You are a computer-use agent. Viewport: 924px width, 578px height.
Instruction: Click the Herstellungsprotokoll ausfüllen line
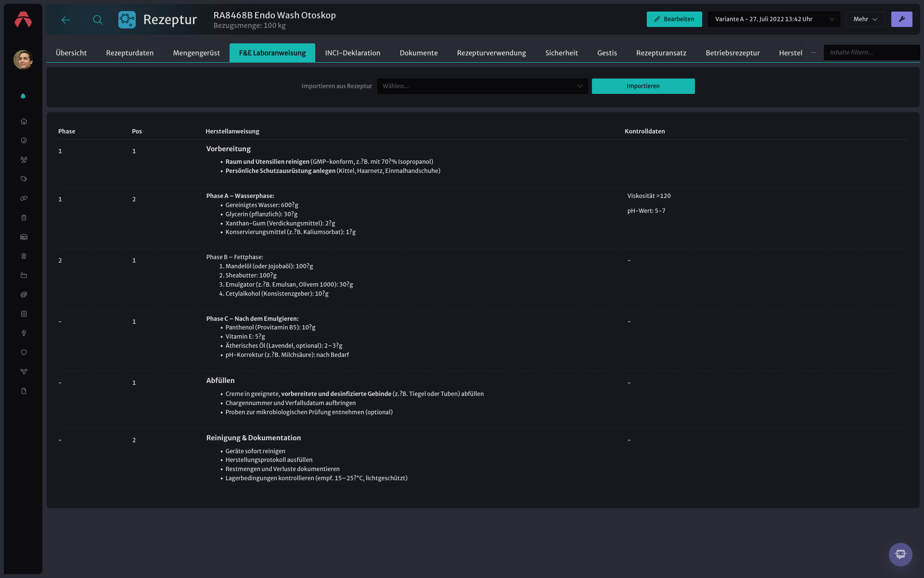point(269,460)
